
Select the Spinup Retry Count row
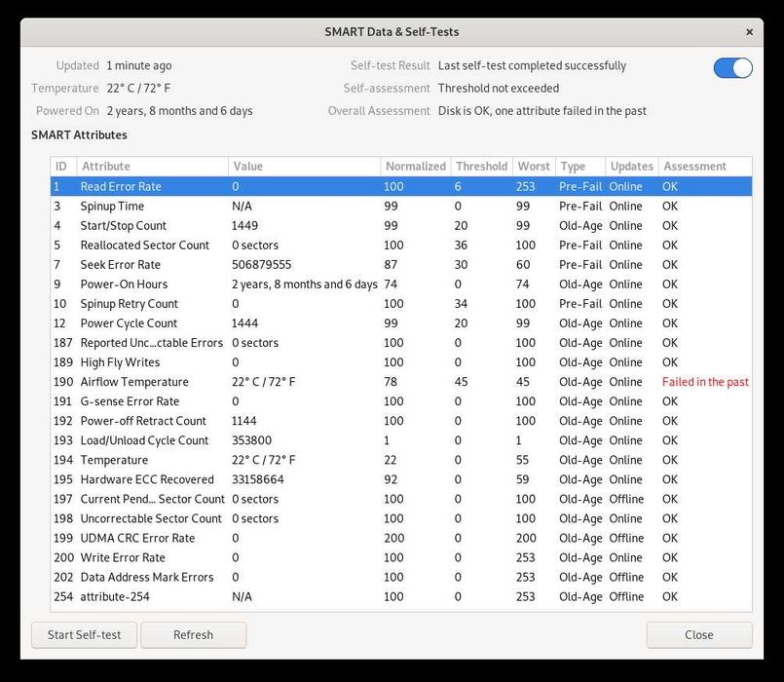click(x=401, y=304)
